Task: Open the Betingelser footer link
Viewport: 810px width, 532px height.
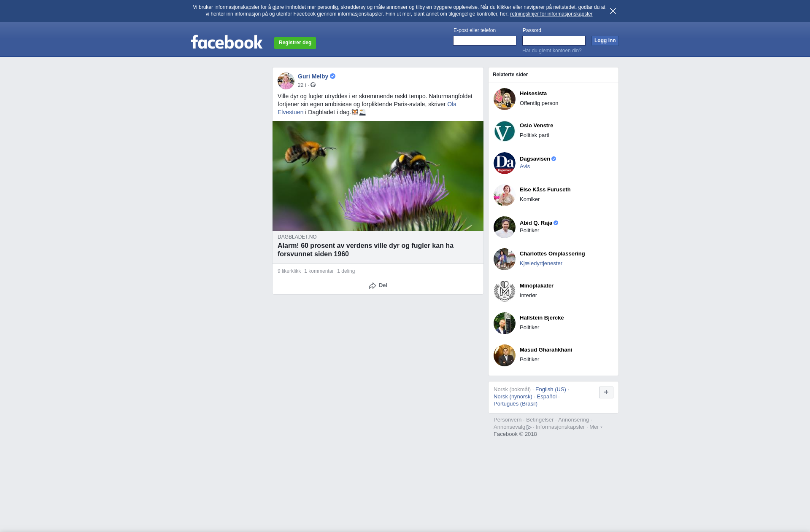Action: click(x=540, y=420)
